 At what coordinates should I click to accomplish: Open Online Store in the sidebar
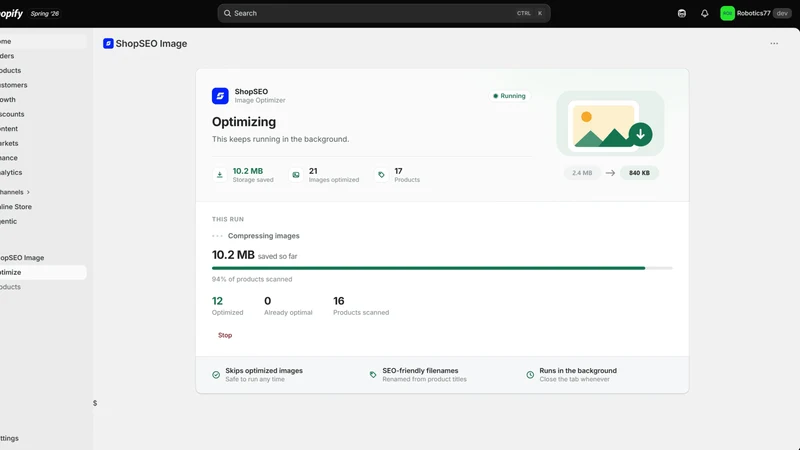tap(43, 207)
